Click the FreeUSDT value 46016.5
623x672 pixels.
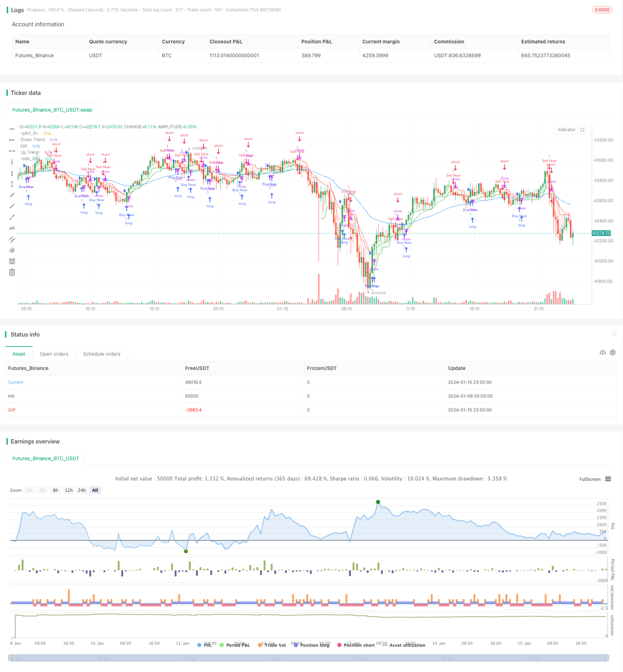[194, 382]
